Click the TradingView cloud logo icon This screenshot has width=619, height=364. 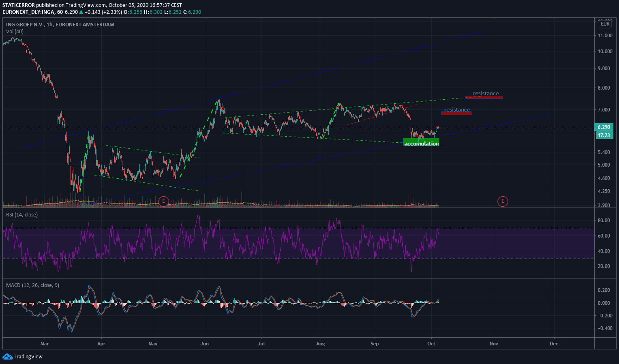pyautogui.click(x=7, y=357)
